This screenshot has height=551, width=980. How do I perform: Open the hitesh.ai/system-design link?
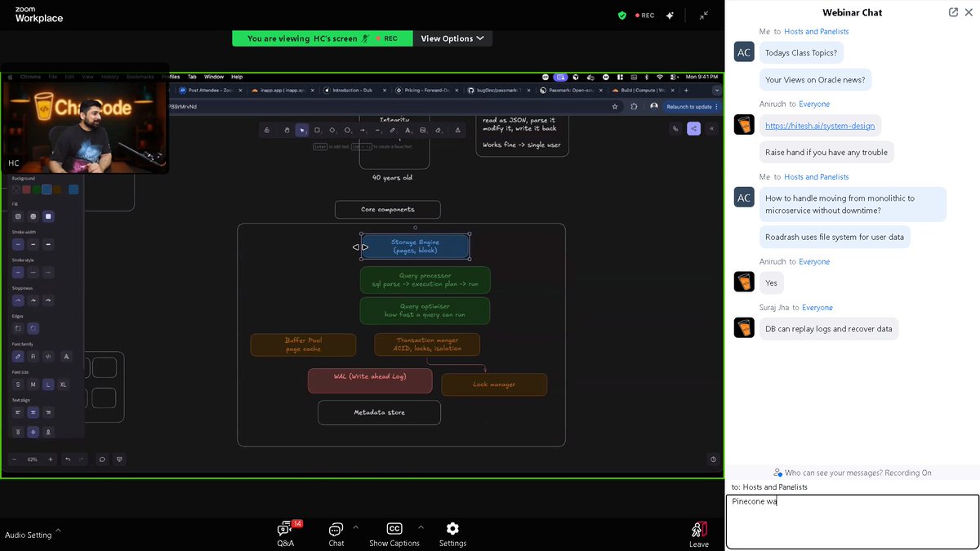820,126
